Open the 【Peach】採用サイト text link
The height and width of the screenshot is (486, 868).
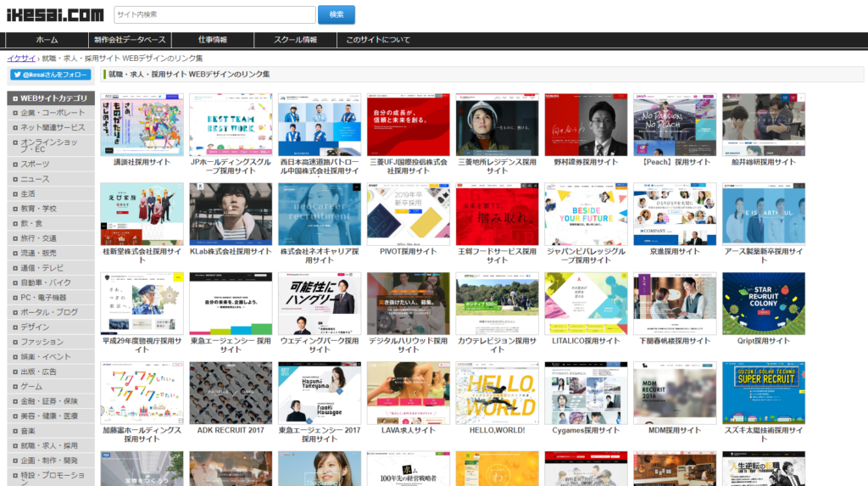[x=674, y=162]
